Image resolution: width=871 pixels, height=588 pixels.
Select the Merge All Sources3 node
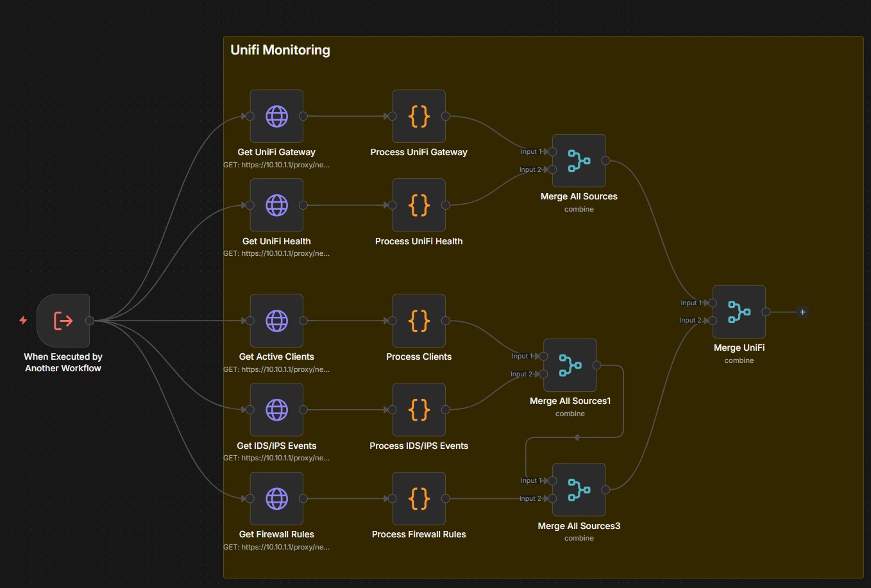(579, 489)
